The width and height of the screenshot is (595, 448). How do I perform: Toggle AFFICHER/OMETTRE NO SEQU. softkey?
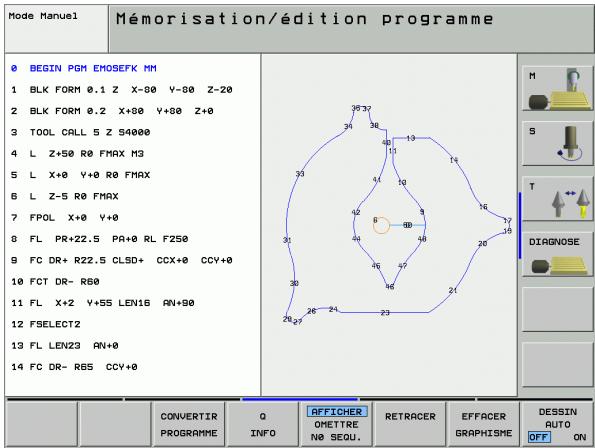coord(336,424)
